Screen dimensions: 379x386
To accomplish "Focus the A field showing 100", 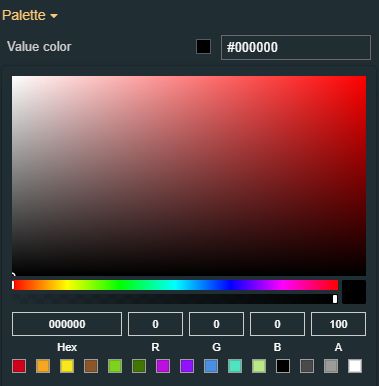I will [x=338, y=324].
